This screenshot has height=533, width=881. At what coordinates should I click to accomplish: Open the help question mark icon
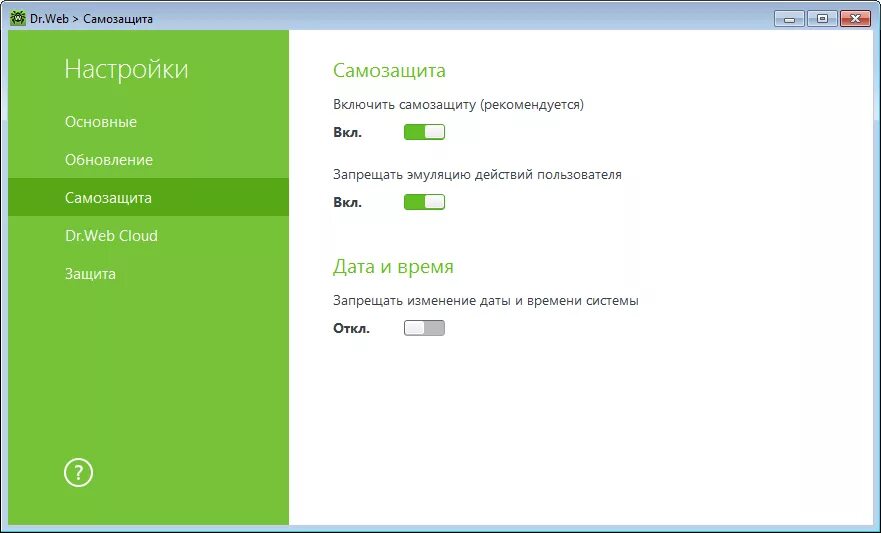[x=78, y=473]
